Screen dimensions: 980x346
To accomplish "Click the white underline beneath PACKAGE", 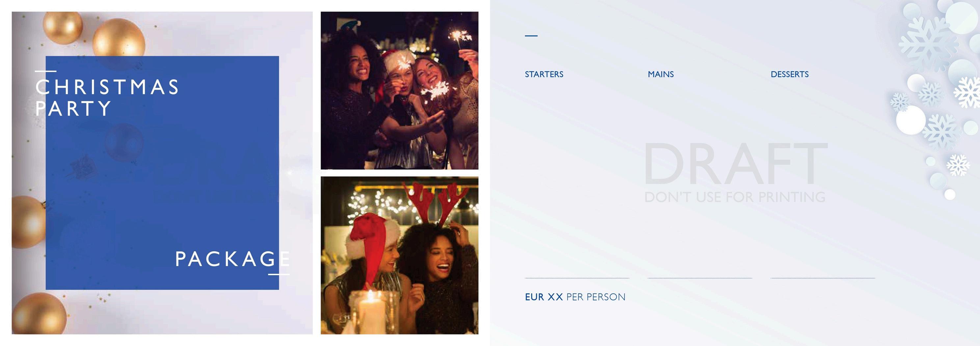I will (x=278, y=274).
